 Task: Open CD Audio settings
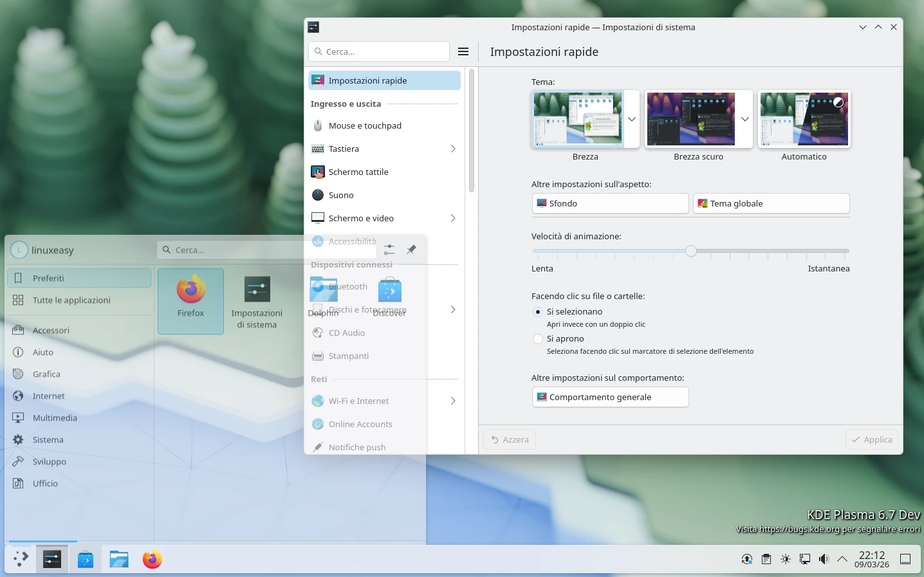tap(346, 333)
